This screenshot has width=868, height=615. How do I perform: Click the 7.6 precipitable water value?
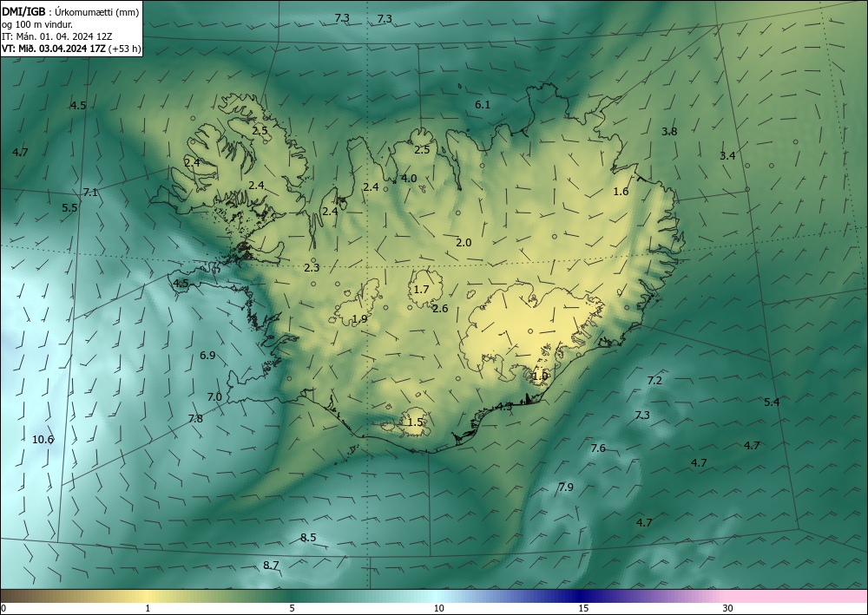click(x=598, y=448)
